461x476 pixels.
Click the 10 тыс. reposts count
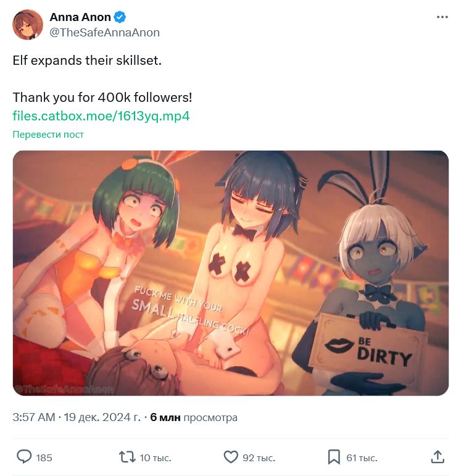(x=156, y=457)
